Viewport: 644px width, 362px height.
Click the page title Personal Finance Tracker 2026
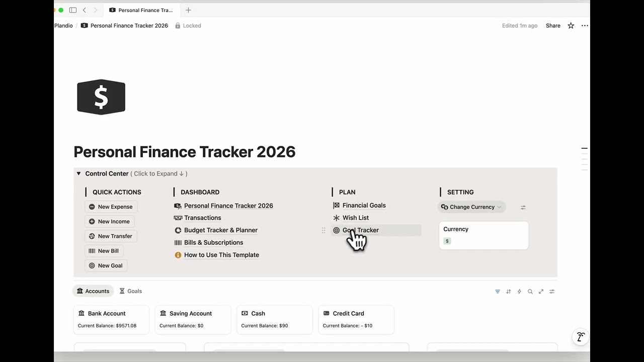tap(185, 152)
